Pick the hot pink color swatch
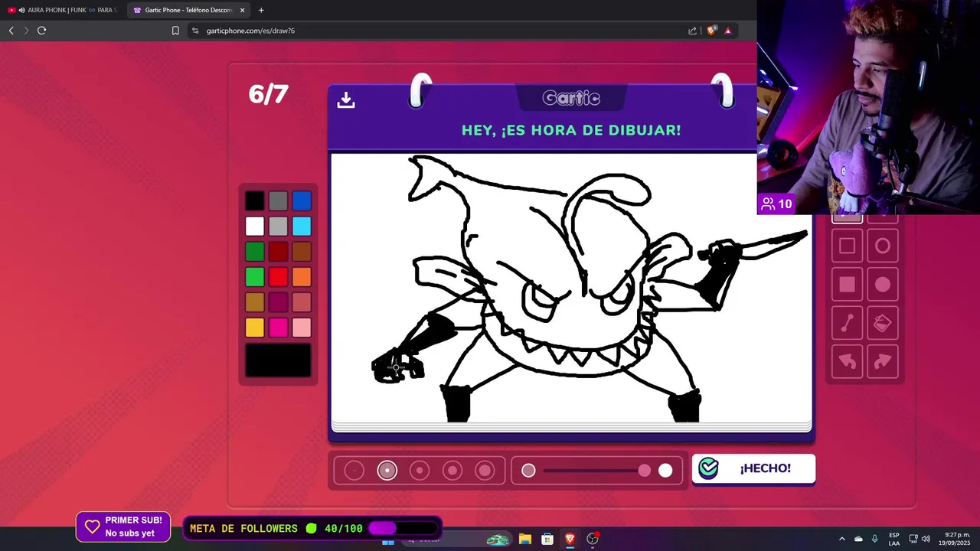 (x=278, y=328)
